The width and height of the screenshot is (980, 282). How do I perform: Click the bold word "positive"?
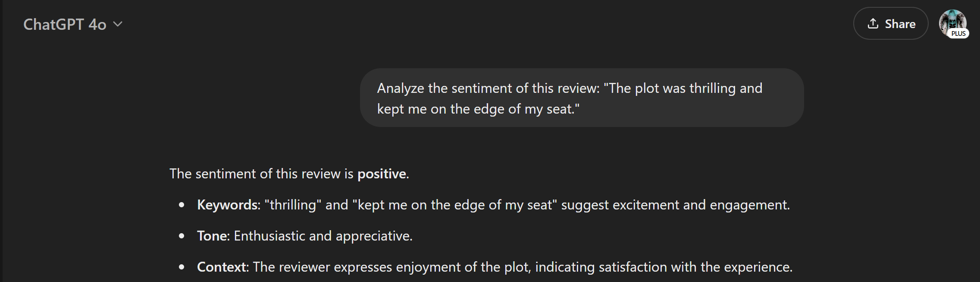pyautogui.click(x=382, y=174)
